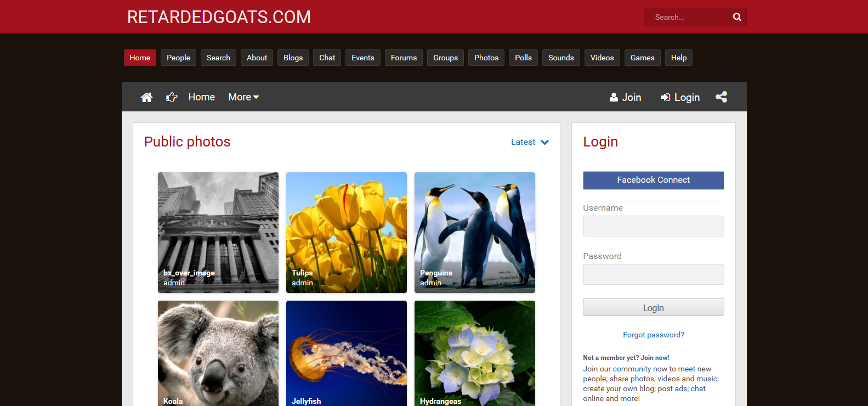This screenshot has height=406, width=868.
Task: Open the Penguins photo thumbnail
Action: [474, 232]
